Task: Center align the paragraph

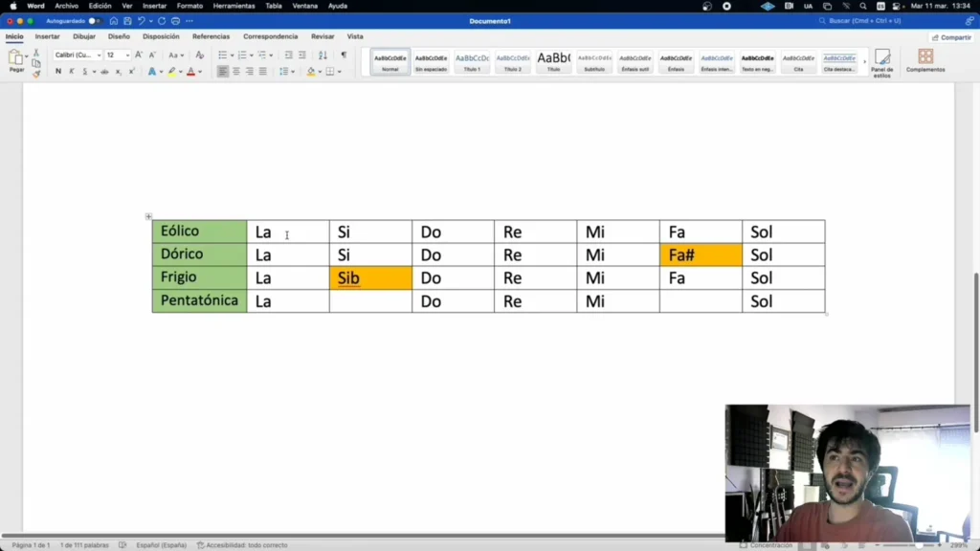Action: click(236, 72)
